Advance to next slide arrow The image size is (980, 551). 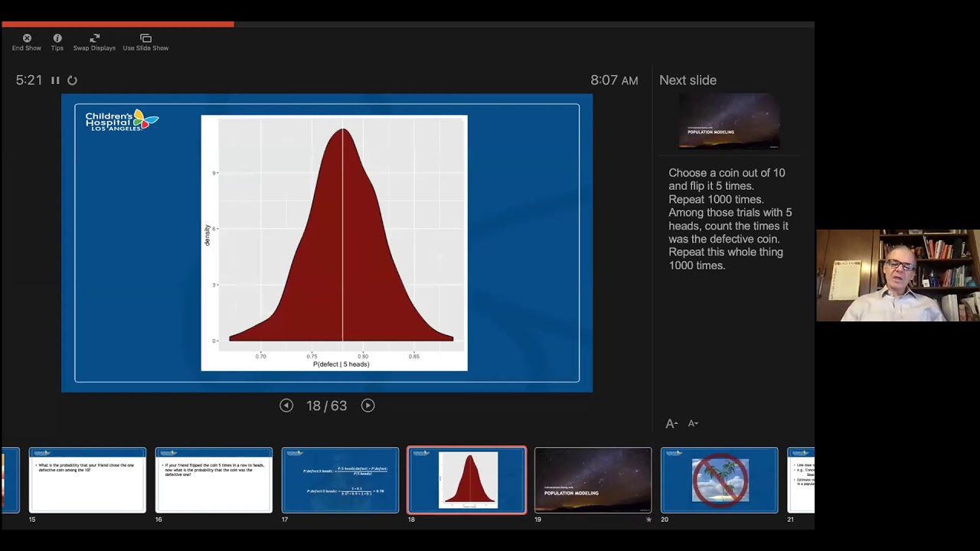[367, 406]
